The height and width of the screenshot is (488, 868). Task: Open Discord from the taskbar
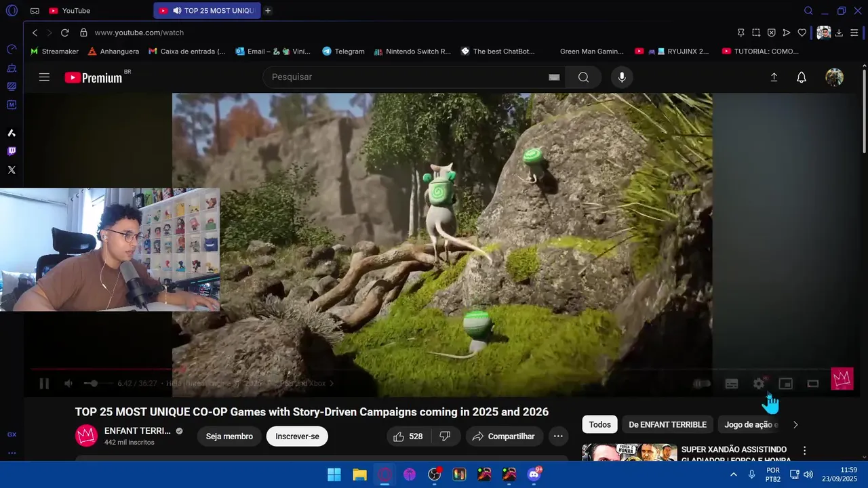534,474
